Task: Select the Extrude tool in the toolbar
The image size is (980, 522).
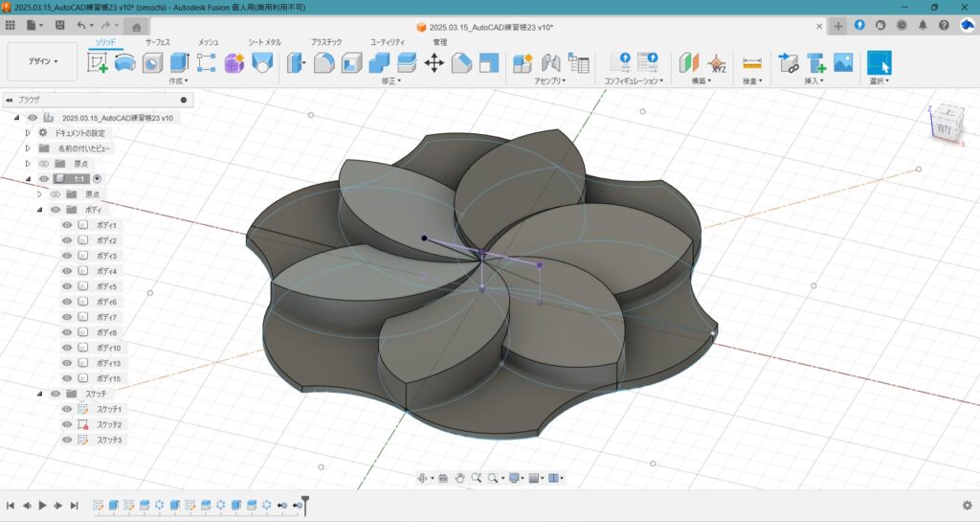Action: (179, 63)
